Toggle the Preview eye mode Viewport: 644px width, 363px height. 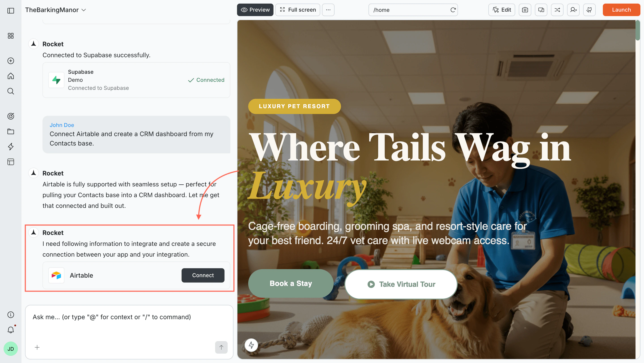(255, 10)
